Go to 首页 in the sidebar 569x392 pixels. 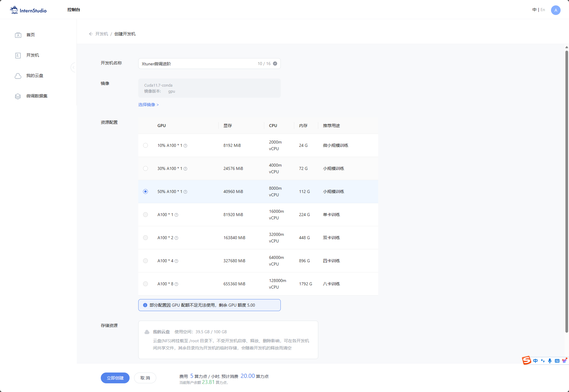click(x=31, y=35)
